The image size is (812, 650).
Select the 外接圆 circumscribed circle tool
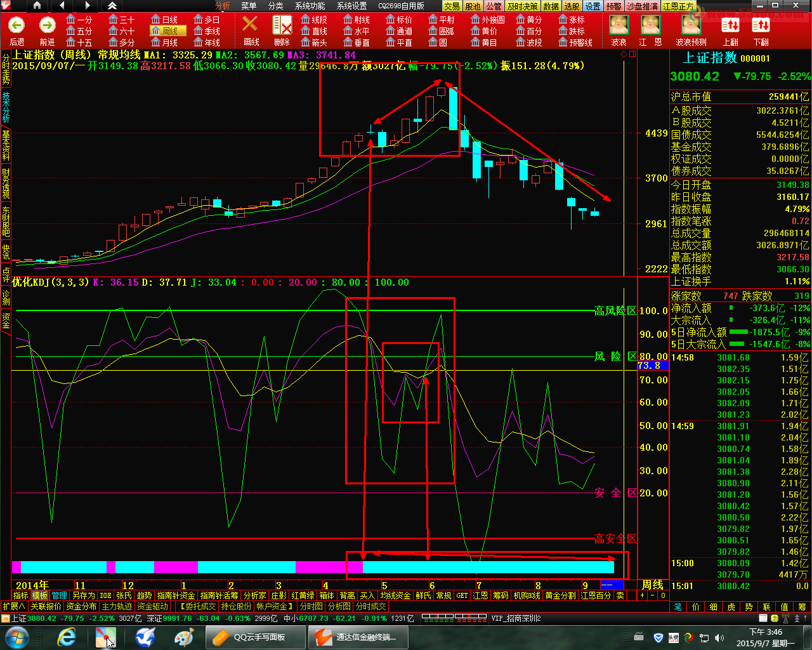(488, 20)
